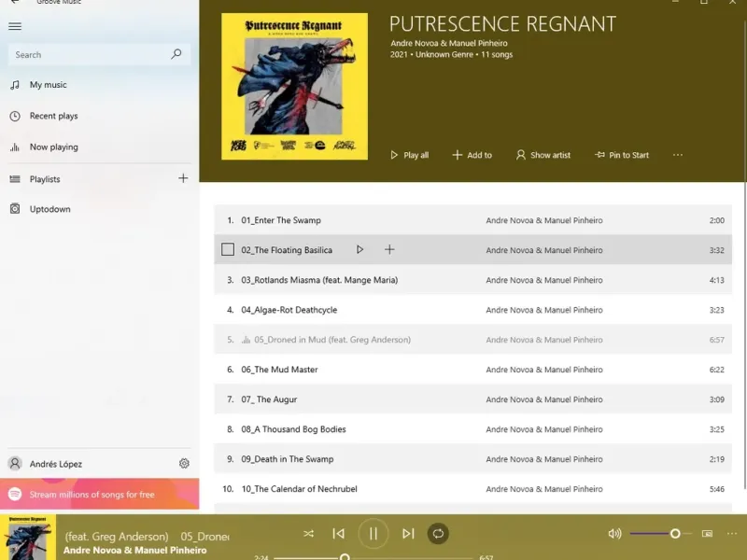The image size is (747, 560).
Task: Adjust the volume slider
Action: click(661, 534)
